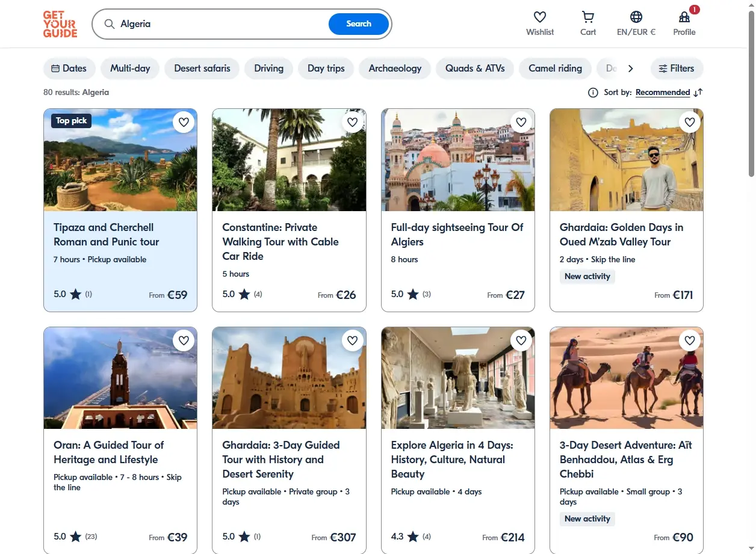Image resolution: width=756 pixels, height=554 pixels.
Task: Favorite the Tipaza and Cherchell tour heart
Action: [x=184, y=122]
